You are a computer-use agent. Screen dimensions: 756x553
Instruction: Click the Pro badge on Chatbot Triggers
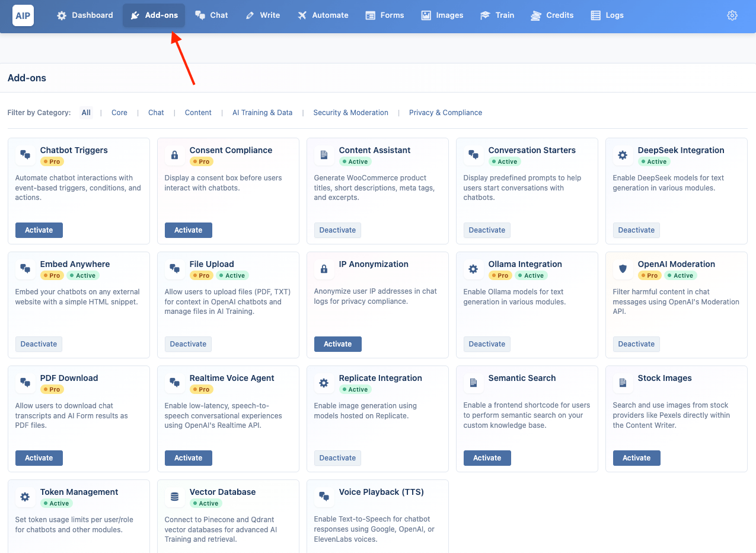click(x=52, y=161)
